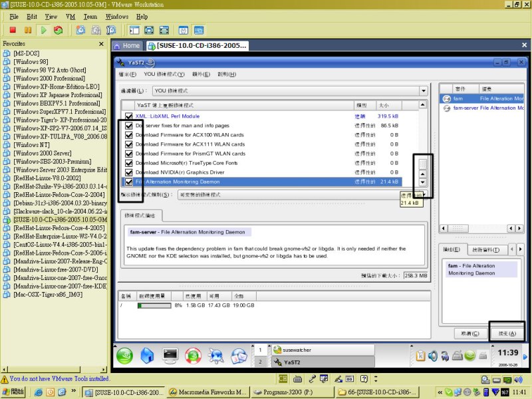The image size is (532, 399).
Task: Launch the Konqueror web browser icon on the KDE panel
Action: coord(215,356)
